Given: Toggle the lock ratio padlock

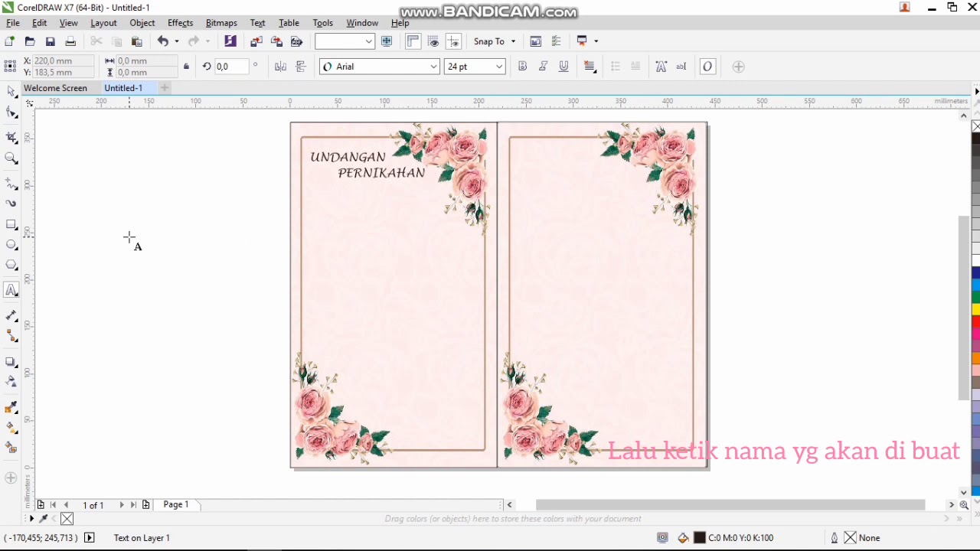Looking at the screenshot, I should click(x=186, y=67).
